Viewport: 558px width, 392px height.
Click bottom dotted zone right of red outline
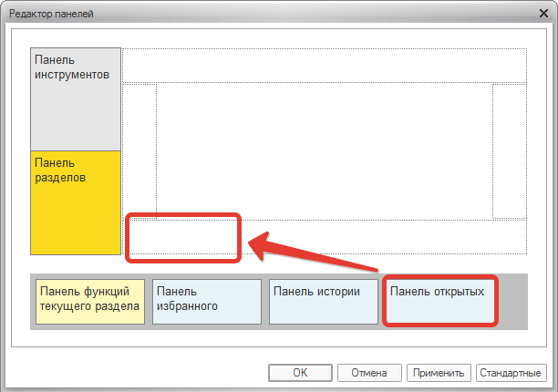pos(383,236)
